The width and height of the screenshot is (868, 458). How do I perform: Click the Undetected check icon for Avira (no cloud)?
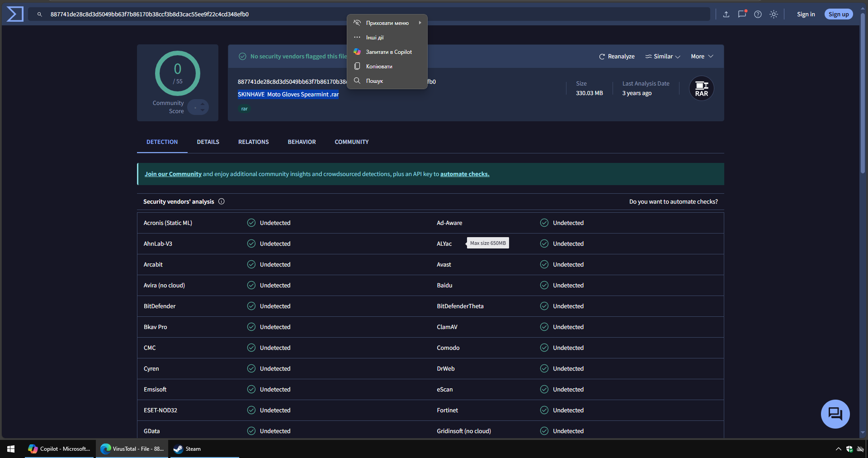click(251, 285)
